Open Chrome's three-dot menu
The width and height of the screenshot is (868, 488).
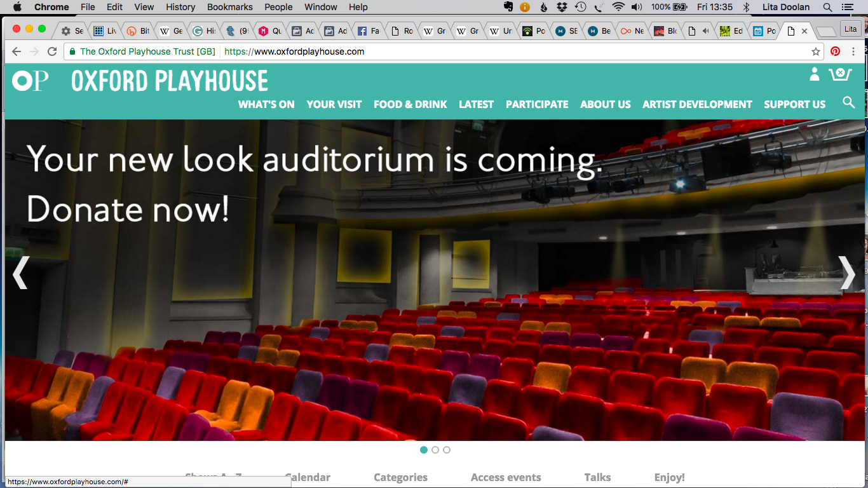coord(853,51)
